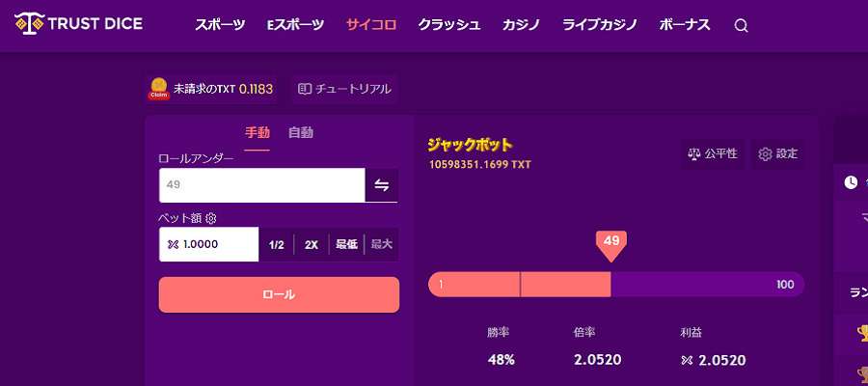Switch to 自動 auto tab
This screenshot has width=868, height=386.
pyautogui.click(x=301, y=133)
